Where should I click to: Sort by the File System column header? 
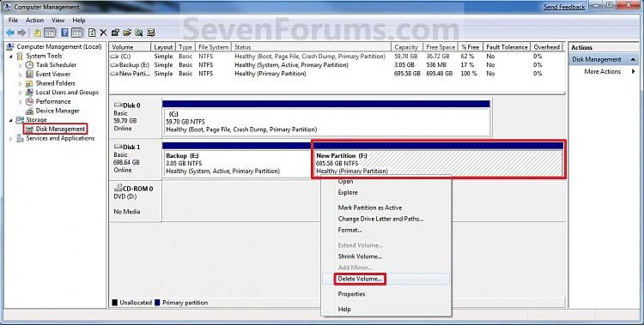[x=214, y=47]
